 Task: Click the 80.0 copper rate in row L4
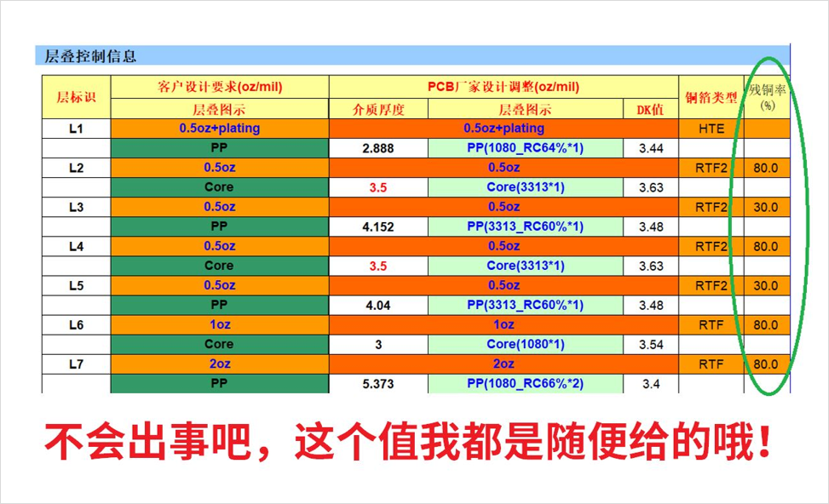coord(767,246)
